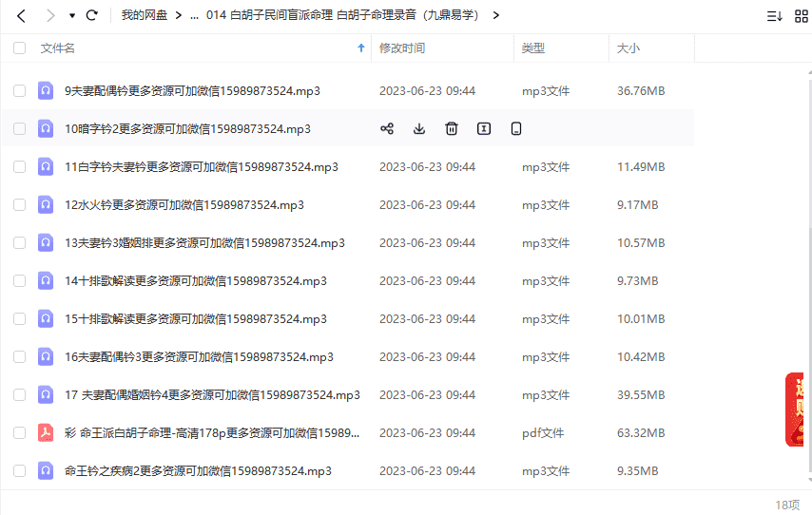The image size is (812, 515).
Task: Switch to grid view layout
Action: pyautogui.click(x=801, y=15)
